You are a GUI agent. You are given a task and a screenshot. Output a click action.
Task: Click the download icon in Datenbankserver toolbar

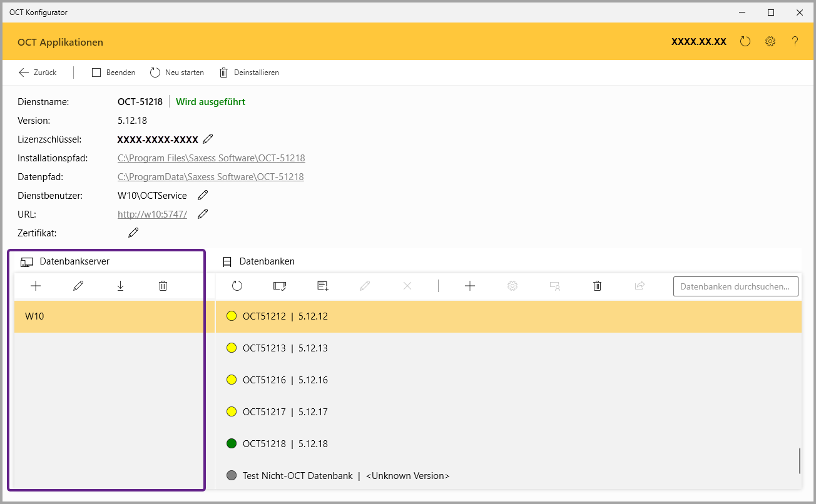coord(120,286)
